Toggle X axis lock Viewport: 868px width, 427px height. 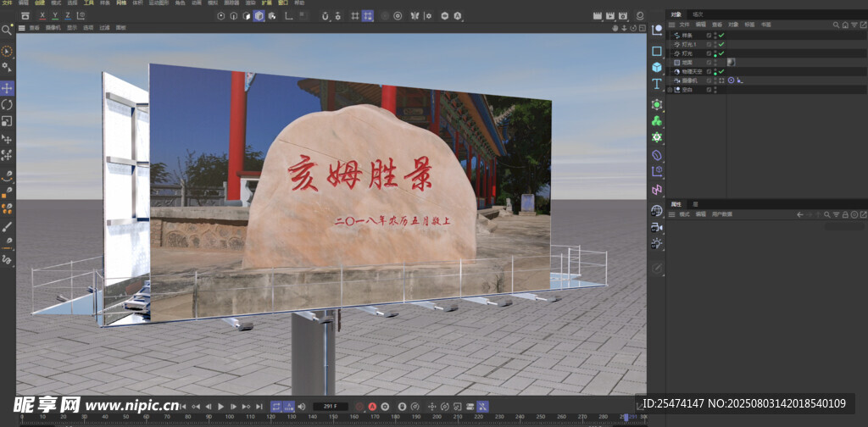coord(42,15)
